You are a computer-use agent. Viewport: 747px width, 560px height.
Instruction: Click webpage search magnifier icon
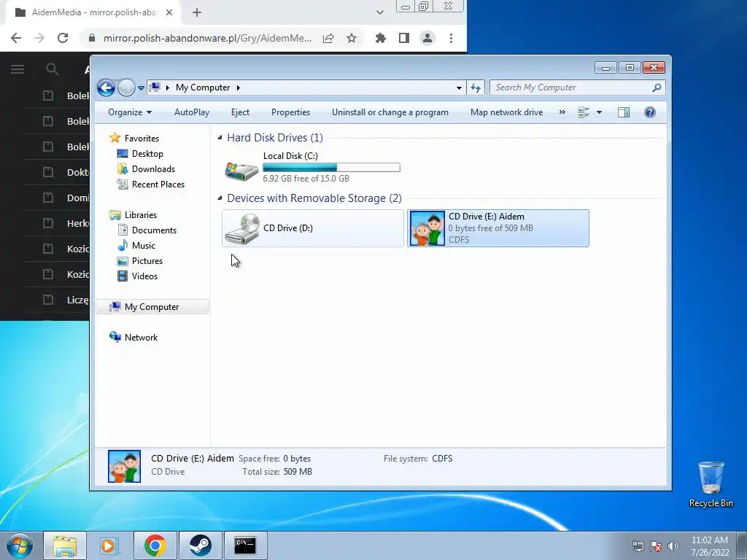coord(53,69)
